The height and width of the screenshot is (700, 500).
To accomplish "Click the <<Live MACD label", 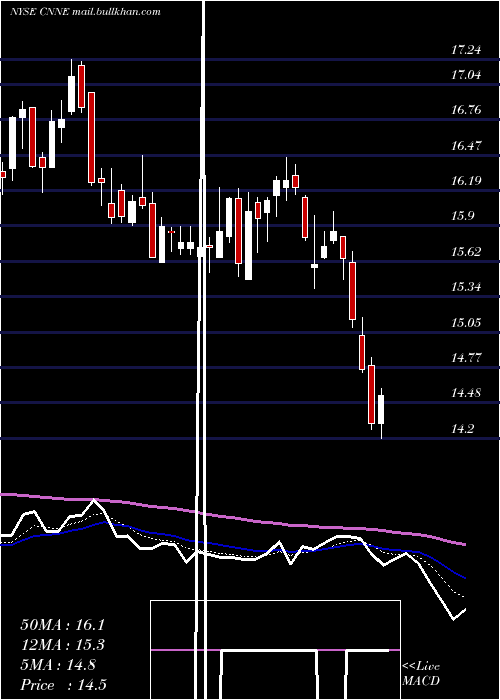I will 421,673.
